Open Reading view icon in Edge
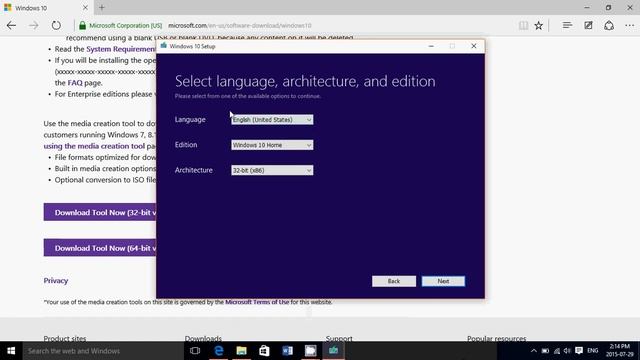This screenshot has height=360, width=640. [523, 25]
